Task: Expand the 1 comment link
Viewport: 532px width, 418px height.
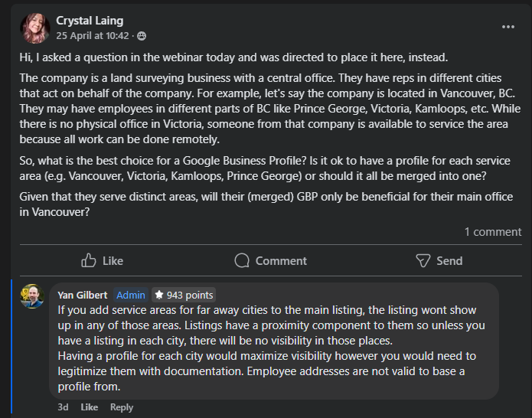Action: point(492,231)
